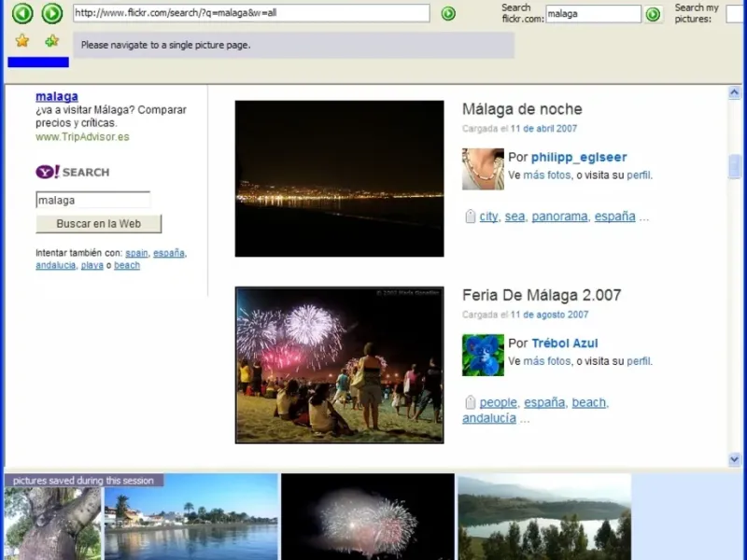Click más fotos link for philipp_eglseer

547,175
